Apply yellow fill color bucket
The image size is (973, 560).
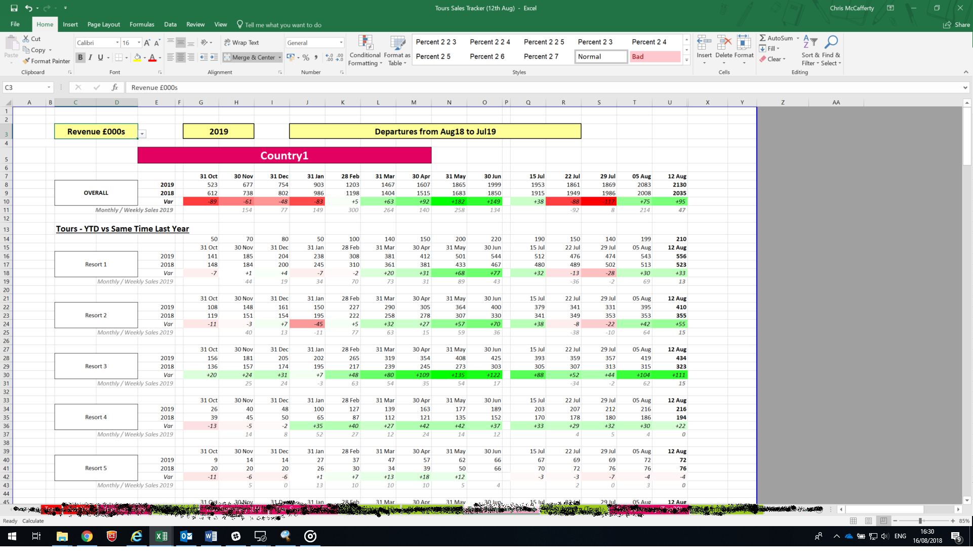[137, 58]
